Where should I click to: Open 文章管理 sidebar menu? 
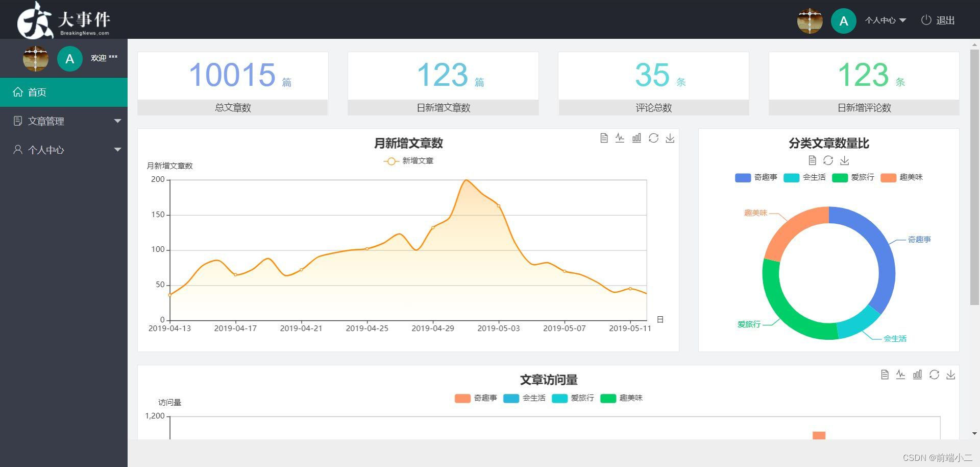coord(64,121)
